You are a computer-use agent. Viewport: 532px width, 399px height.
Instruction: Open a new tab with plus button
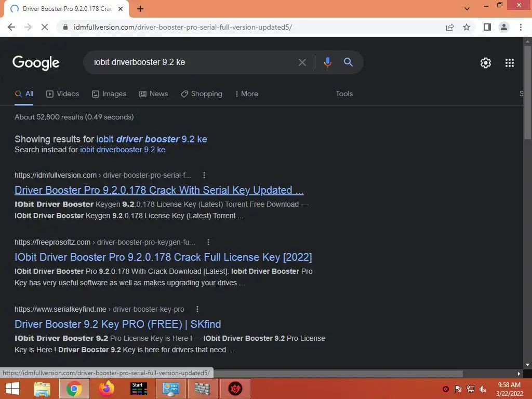[x=140, y=9]
